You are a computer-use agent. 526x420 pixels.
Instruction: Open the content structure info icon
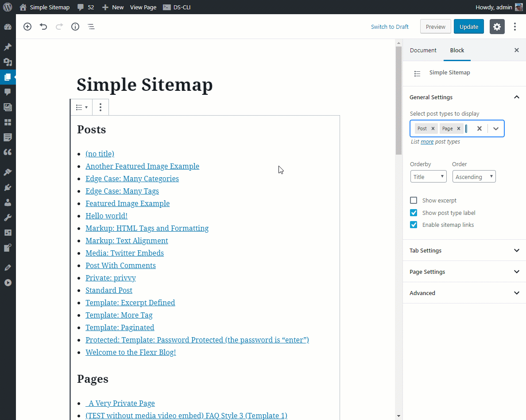(75, 27)
